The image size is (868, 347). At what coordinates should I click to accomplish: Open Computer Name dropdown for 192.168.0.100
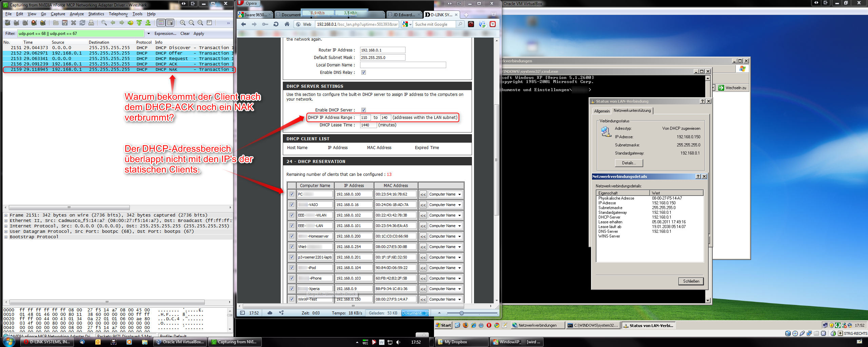click(x=445, y=194)
